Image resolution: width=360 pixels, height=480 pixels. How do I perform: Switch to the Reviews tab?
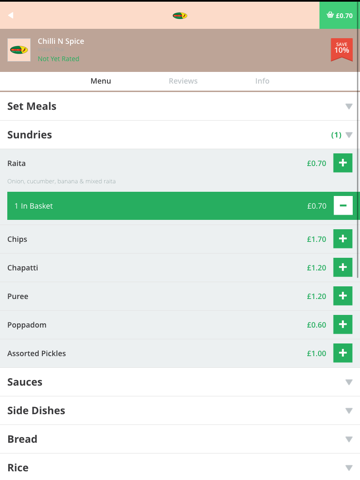[x=183, y=81]
